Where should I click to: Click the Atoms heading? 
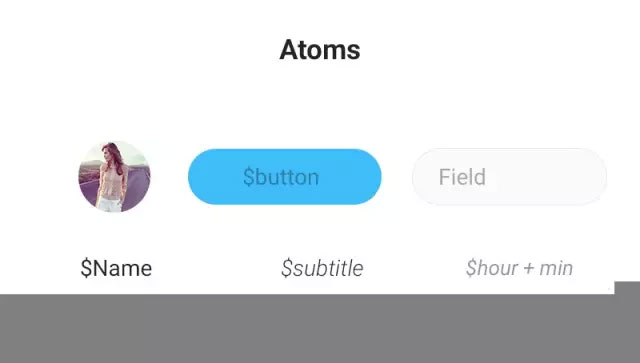click(320, 50)
